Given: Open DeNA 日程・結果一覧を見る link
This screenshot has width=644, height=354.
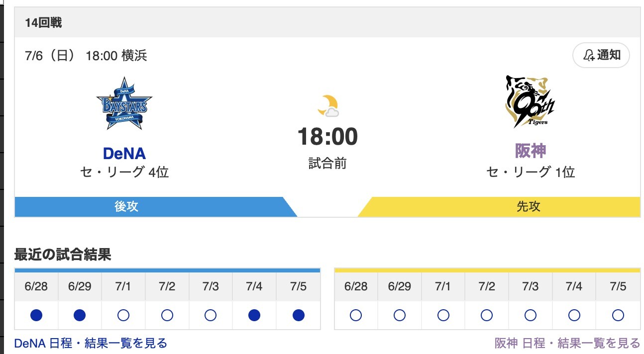Looking at the screenshot, I should 91,343.
